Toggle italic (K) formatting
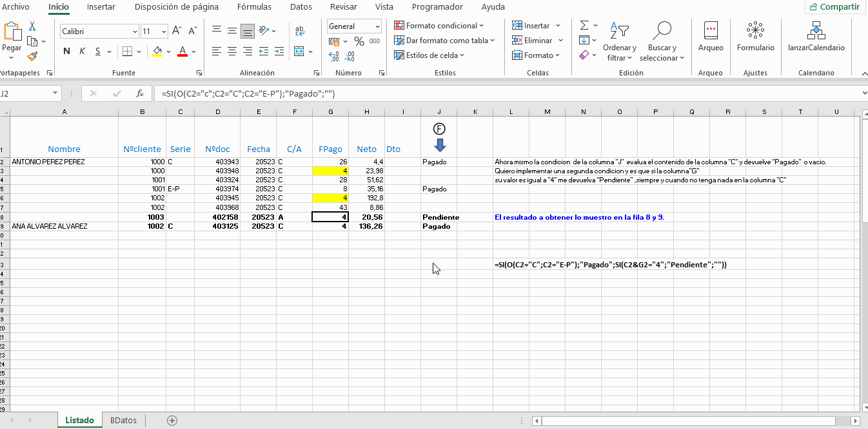 [x=83, y=52]
